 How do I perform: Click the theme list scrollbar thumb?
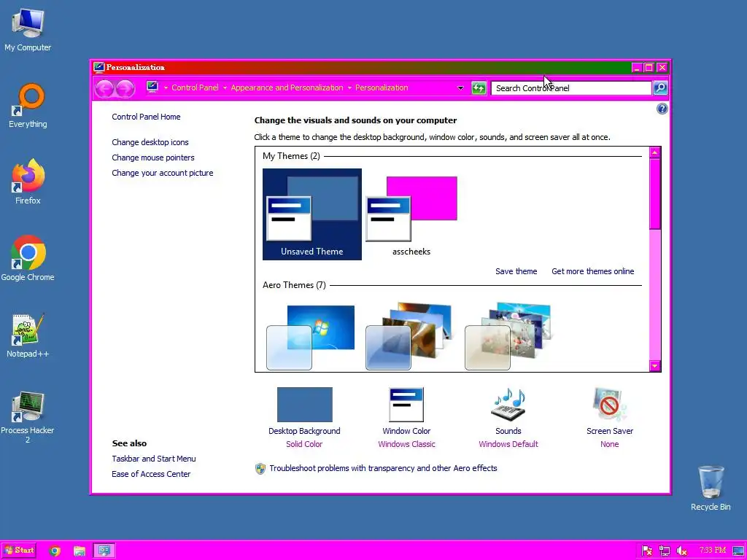coord(655,194)
